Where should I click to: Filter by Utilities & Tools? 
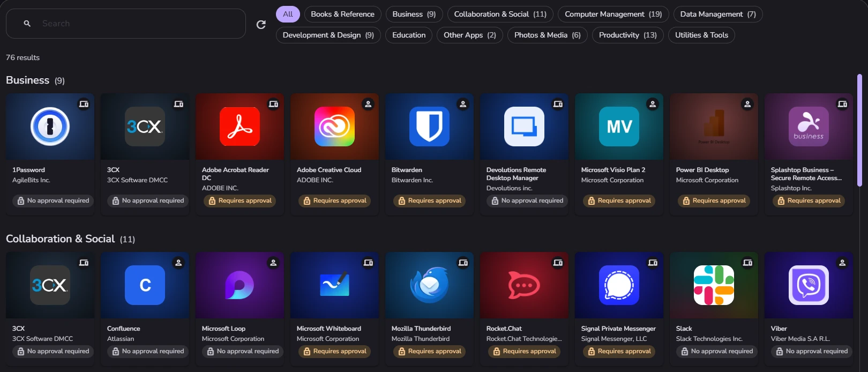pyautogui.click(x=701, y=35)
